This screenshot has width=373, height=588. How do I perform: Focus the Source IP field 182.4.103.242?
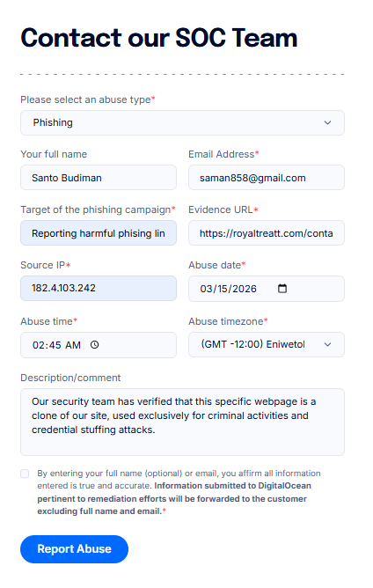point(99,289)
